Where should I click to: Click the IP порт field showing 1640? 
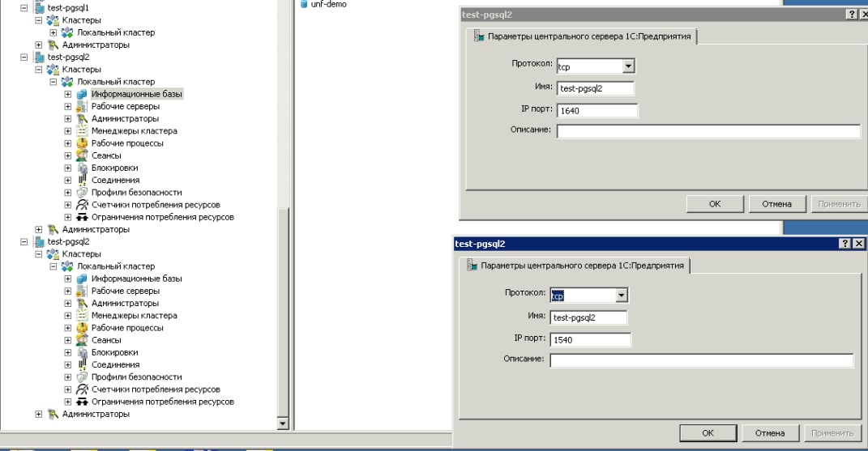597,111
